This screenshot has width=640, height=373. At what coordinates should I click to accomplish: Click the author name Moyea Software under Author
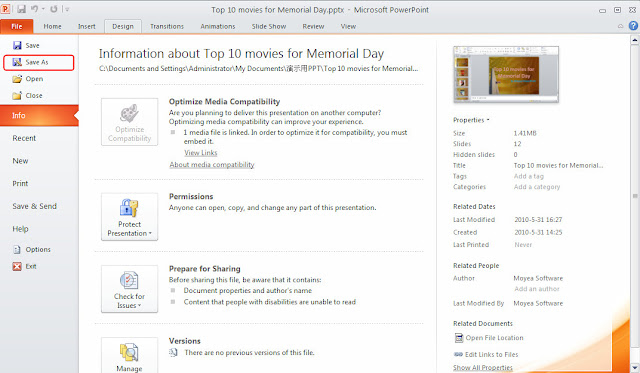[538, 278]
